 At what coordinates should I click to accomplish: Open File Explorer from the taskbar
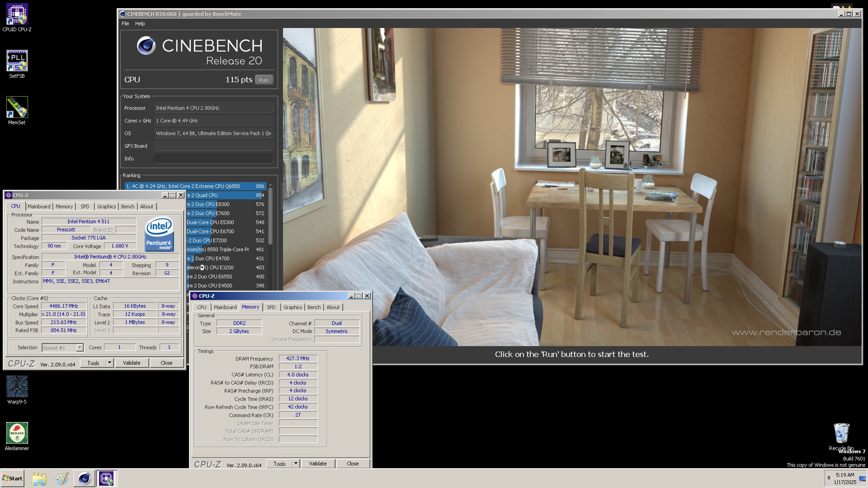(x=39, y=479)
